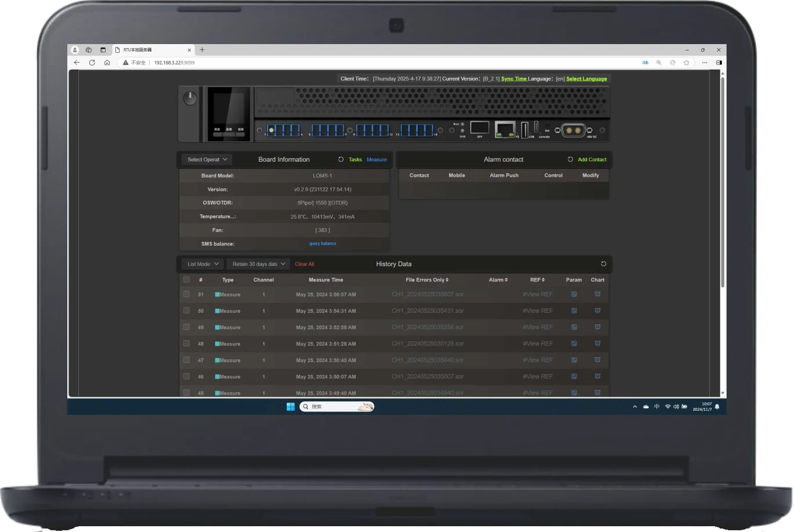Click the query balance link
Image resolution: width=794 pixels, height=532 pixels.
click(323, 244)
